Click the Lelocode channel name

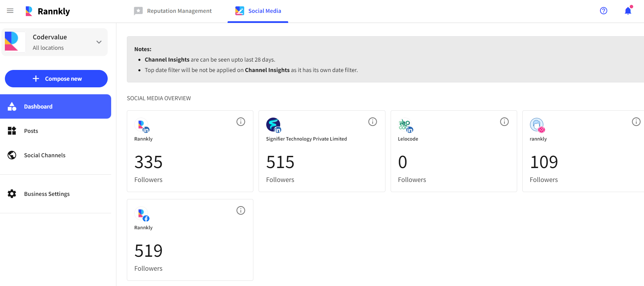(408, 139)
